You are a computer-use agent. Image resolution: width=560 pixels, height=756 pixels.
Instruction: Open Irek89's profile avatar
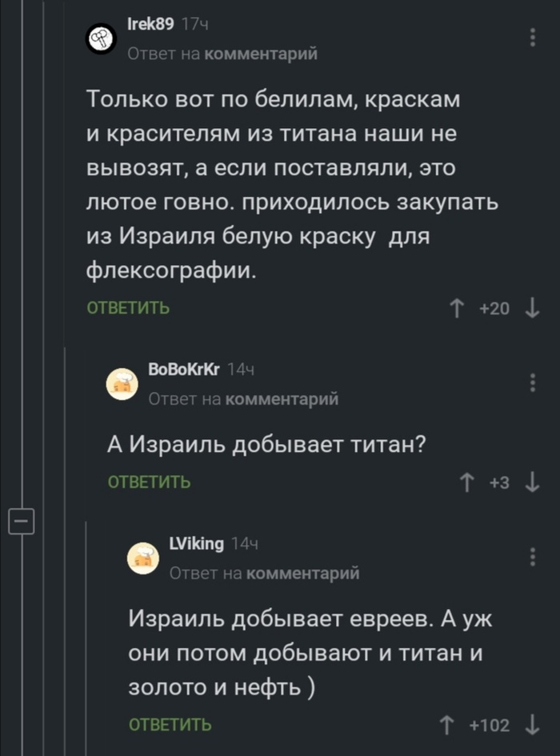click(x=100, y=37)
